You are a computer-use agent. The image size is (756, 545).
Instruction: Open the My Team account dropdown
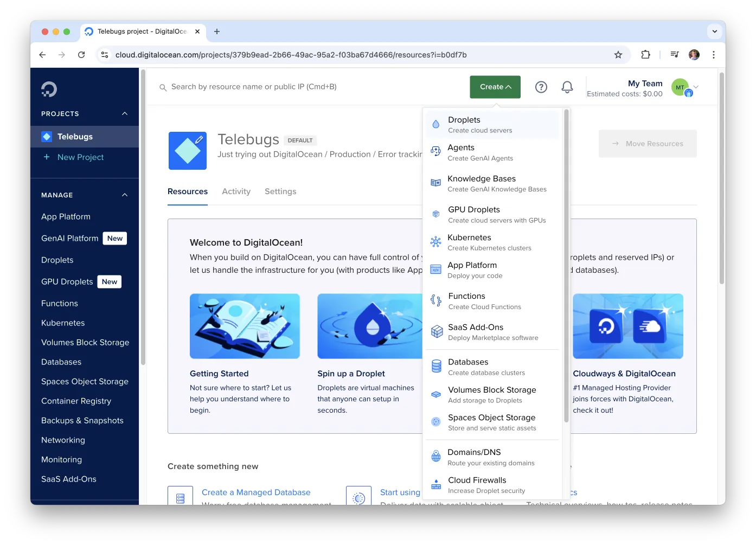coord(696,87)
